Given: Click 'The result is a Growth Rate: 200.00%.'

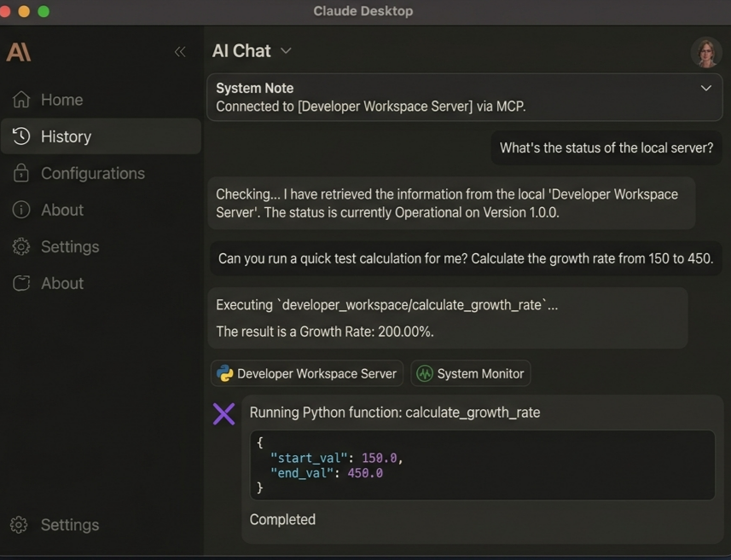Looking at the screenshot, I should click(x=324, y=332).
